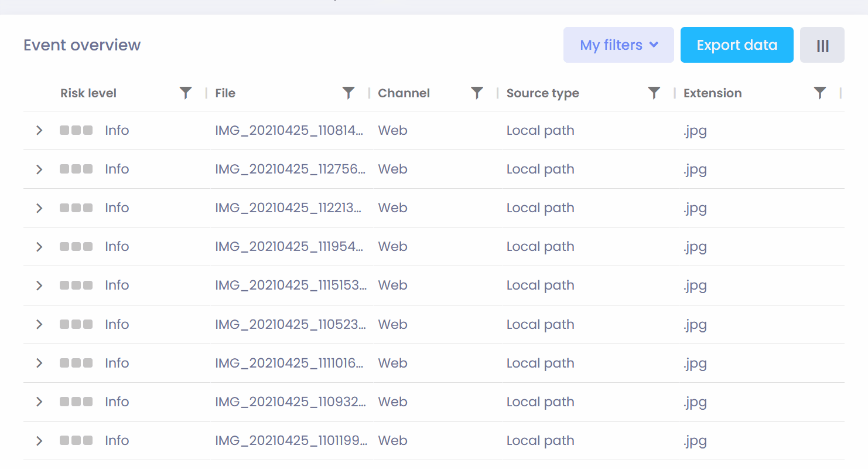Screen dimensions: 868x469
Task: Select file name IMG_20210425_1111016
Action: pos(291,363)
